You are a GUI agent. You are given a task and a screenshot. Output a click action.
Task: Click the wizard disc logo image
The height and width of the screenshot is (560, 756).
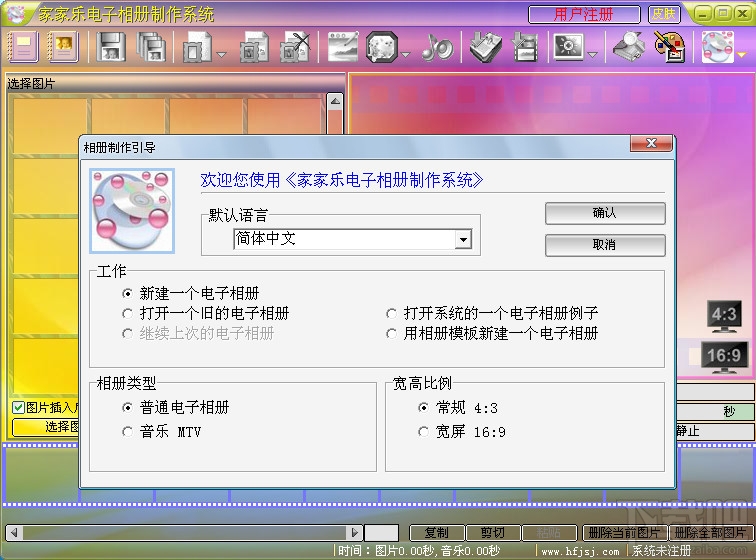click(x=132, y=211)
